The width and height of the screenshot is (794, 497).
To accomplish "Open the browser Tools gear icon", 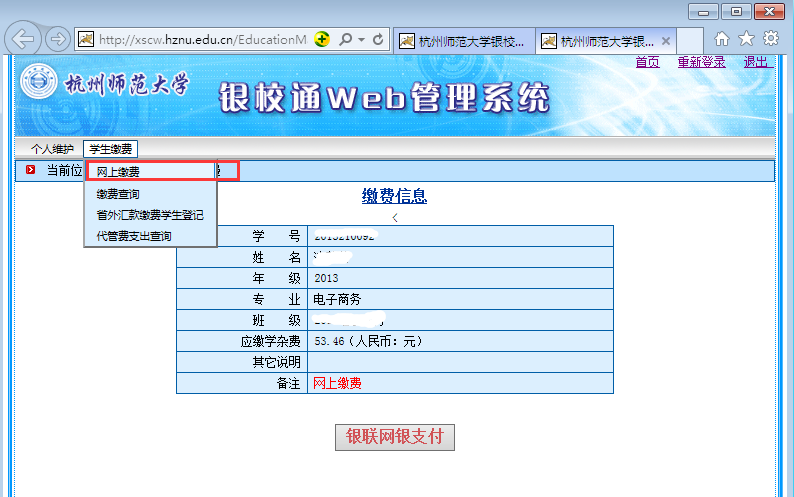I will (x=771, y=39).
